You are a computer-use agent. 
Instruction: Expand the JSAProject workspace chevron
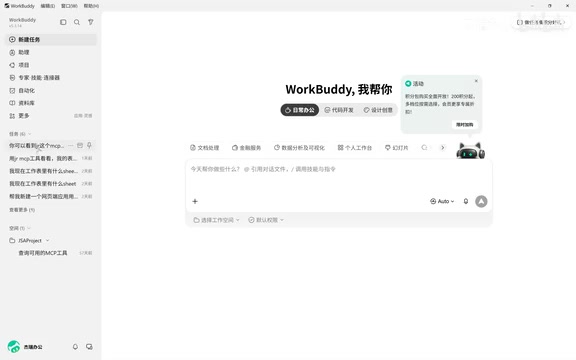coord(47,241)
